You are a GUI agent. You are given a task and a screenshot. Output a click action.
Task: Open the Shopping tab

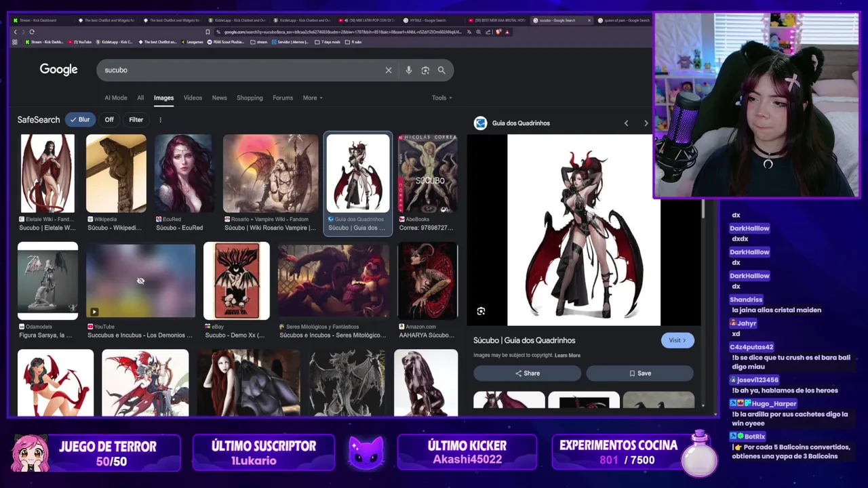pos(250,98)
